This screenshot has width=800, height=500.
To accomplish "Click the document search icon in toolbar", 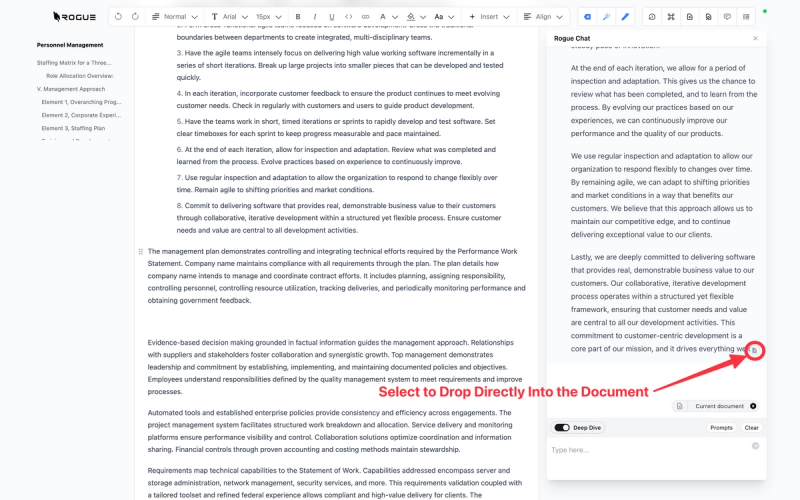I will click(709, 17).
